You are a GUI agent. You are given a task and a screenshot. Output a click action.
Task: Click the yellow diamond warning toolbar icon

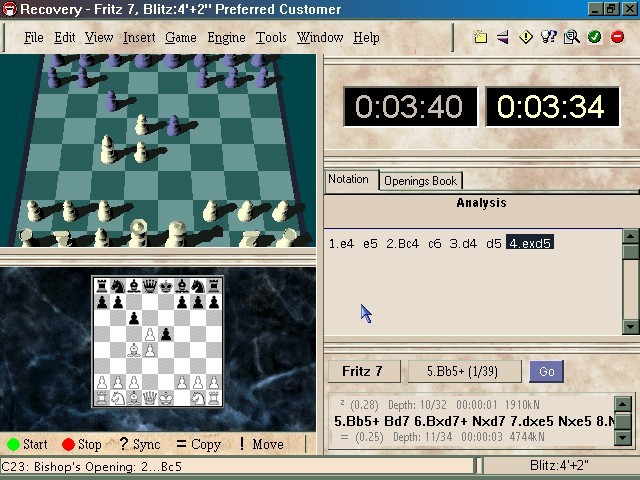(526, 37)
